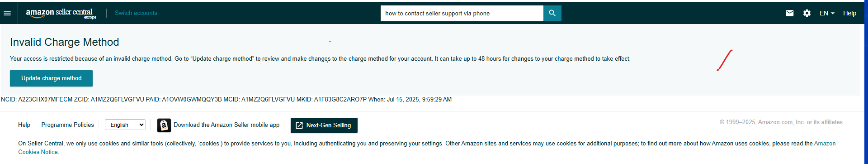Click Switch accounts in header
868x164 pixels.
tap(136, 13)
